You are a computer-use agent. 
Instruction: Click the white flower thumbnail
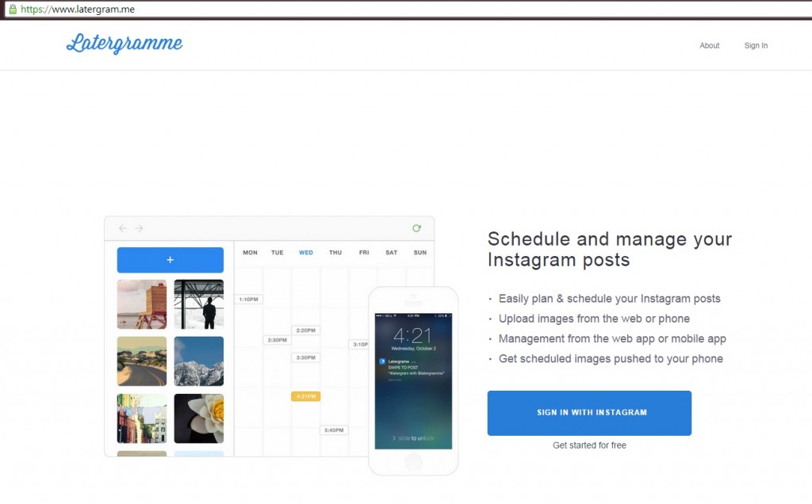[199, 418]
